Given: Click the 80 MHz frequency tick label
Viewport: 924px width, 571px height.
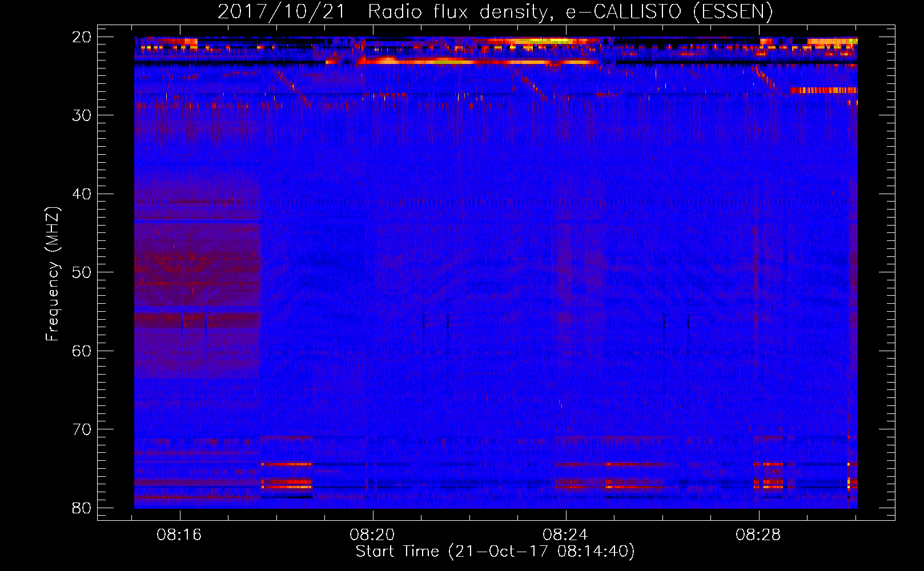Looking at the screenshot, I should (x=82, y=508).
